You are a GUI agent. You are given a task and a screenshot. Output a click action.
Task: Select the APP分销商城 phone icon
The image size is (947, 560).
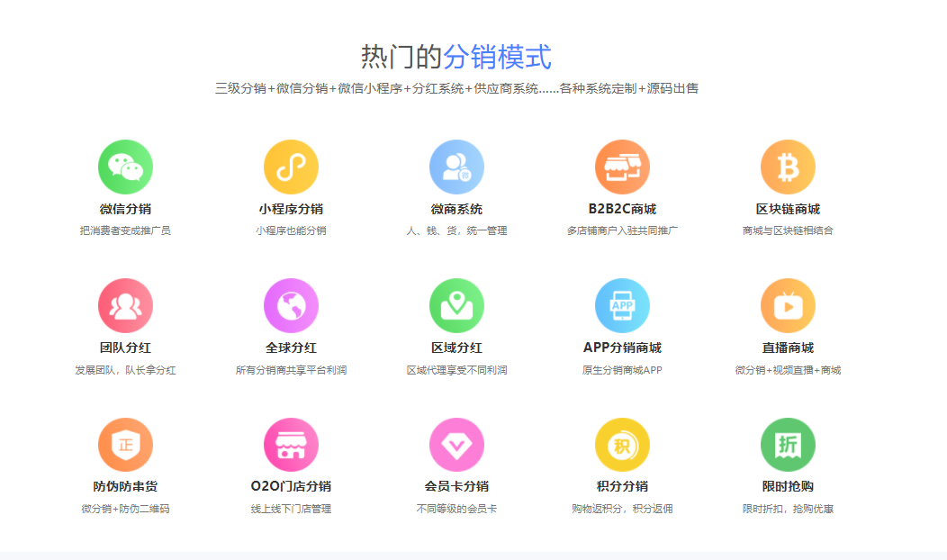pyautogui.click(x=622, y=305)
